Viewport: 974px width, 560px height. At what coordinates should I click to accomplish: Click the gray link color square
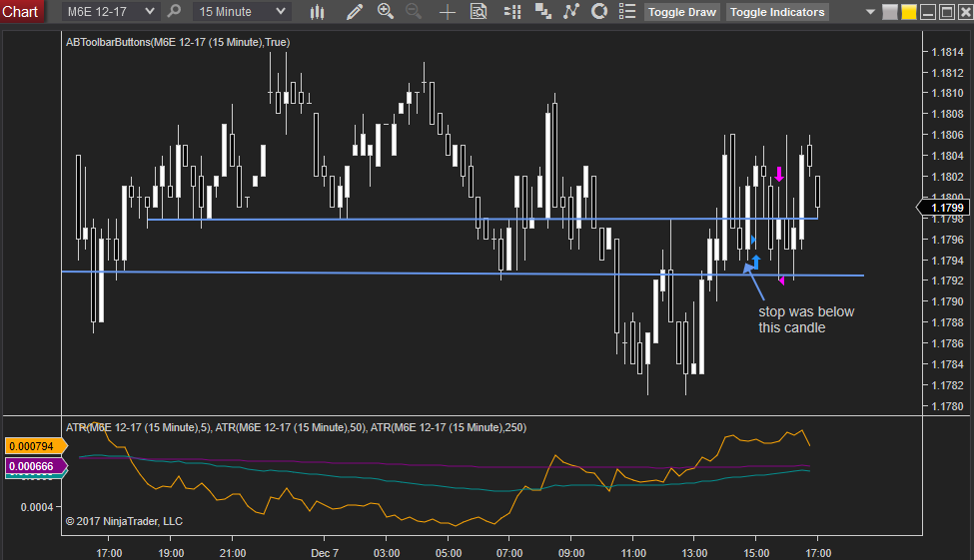[x=889, y=12]
